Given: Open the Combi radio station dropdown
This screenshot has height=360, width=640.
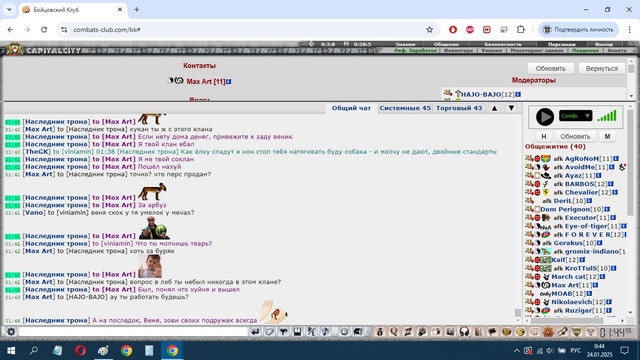Looking at the screenshot, I should (576, 116).
